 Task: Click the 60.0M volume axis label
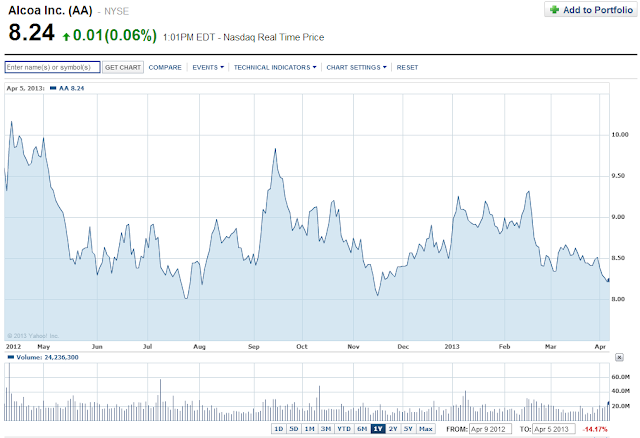pos(620,377)
